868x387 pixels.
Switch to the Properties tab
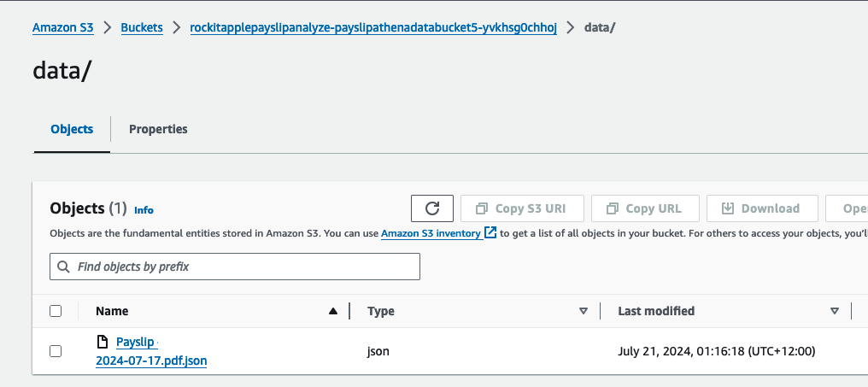[158, 129]
